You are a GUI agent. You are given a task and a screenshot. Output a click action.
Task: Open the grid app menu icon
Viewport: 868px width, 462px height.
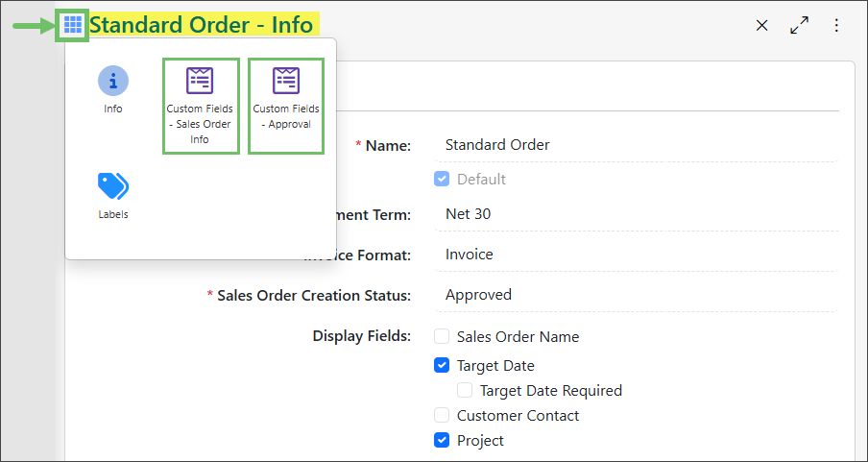[x=73, y=25]
